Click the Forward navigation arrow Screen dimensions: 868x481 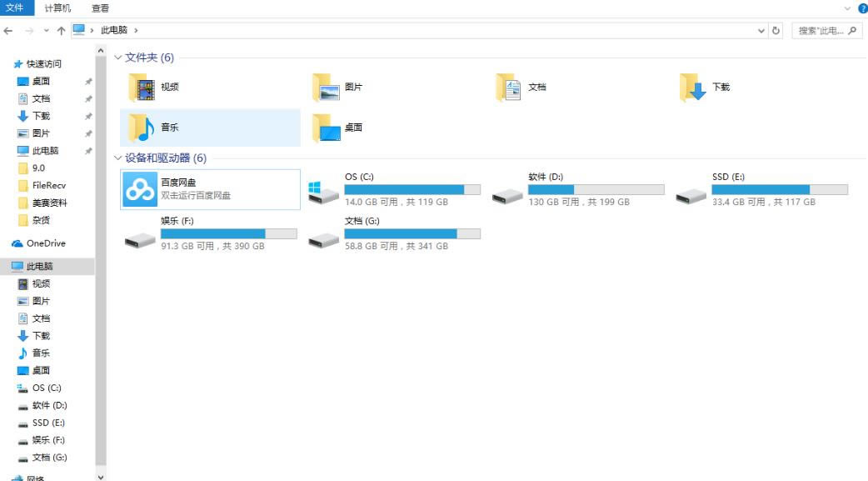[x=29, y=31]
